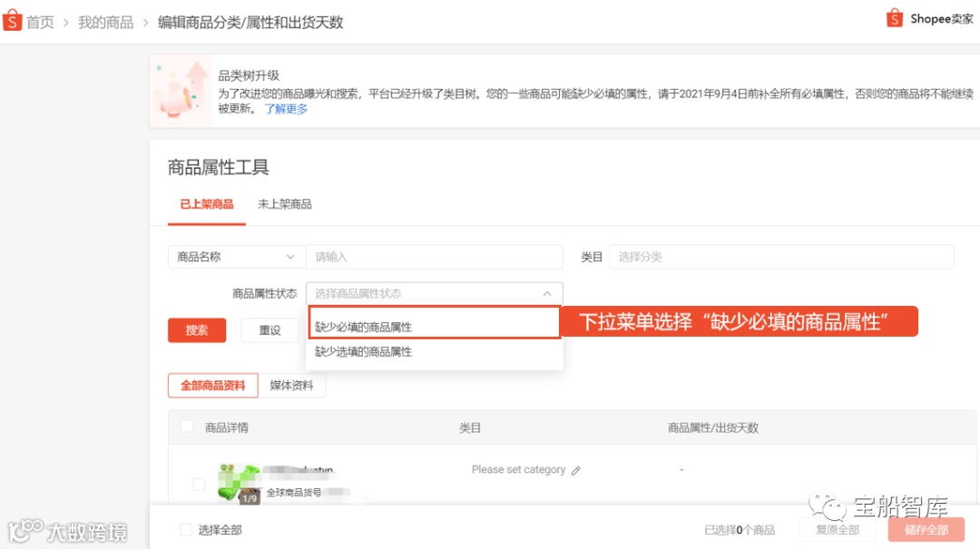Choose 缺少选填的商品属性 from the dropdown
This screenshot has width=980, height=550.
pyautogui.click(x=435, y=352)
